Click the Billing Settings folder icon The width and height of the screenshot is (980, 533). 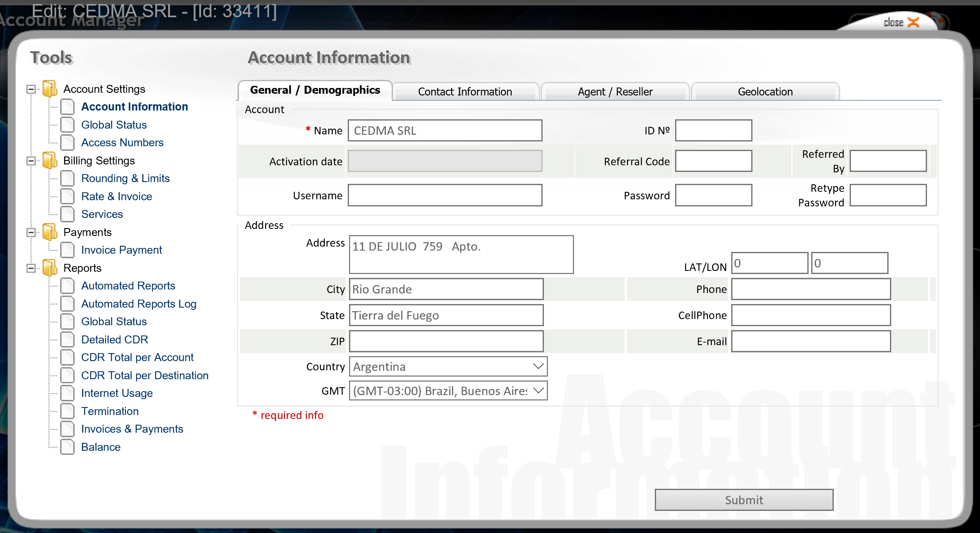tap(50, 160)
